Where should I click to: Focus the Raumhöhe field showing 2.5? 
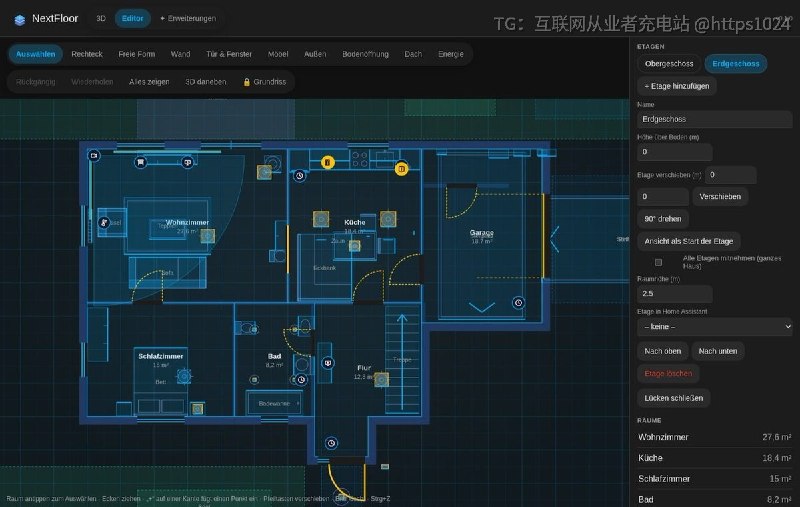point(674,293)
